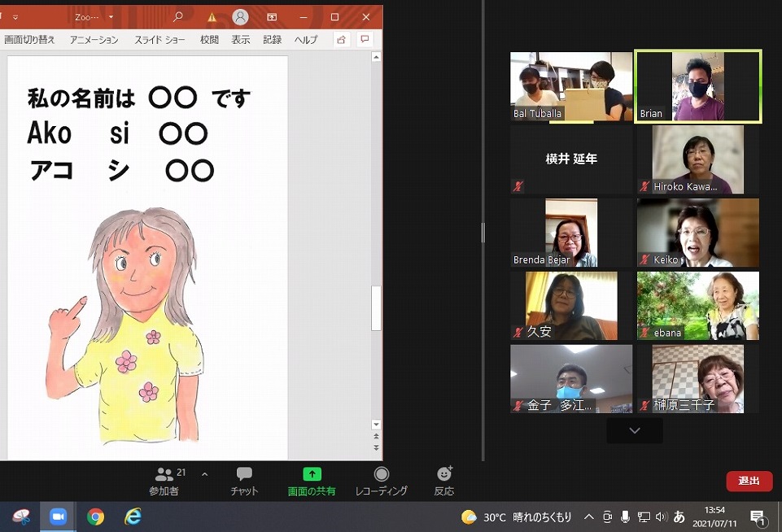
Task: Select Brian's highlighted video tile
Action: (697, 86)
